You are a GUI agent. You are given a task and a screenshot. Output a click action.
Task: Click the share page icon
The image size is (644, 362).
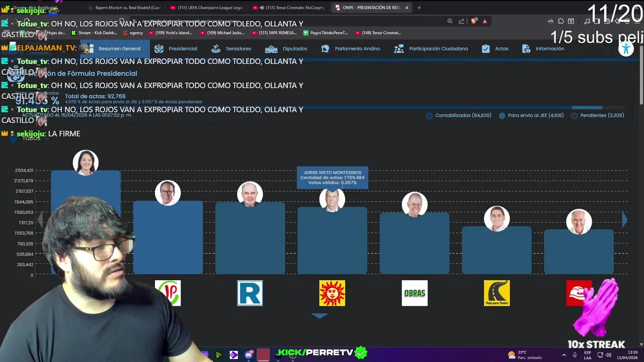point(461,21)
